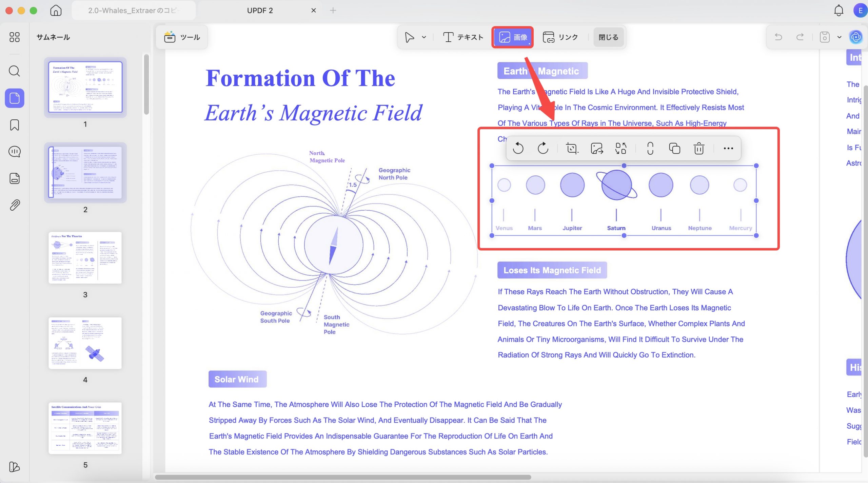Click the 閉じる button
868x483 pixels.
608,37
